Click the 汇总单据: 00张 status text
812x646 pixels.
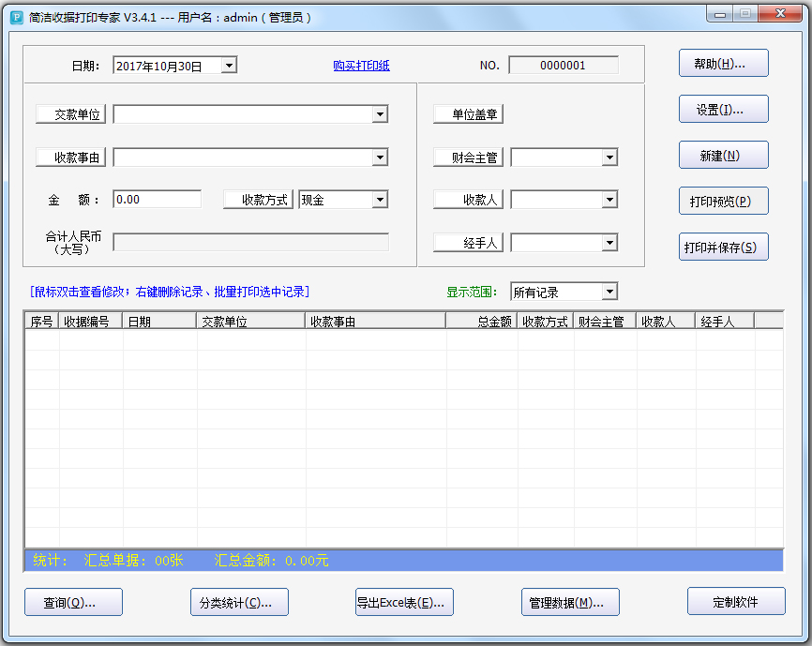click(133, 561)
